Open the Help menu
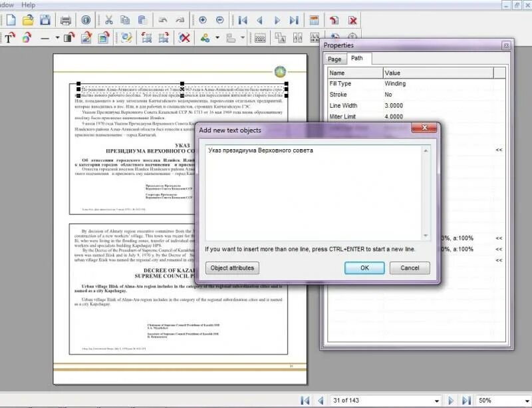 pos(28,5)
